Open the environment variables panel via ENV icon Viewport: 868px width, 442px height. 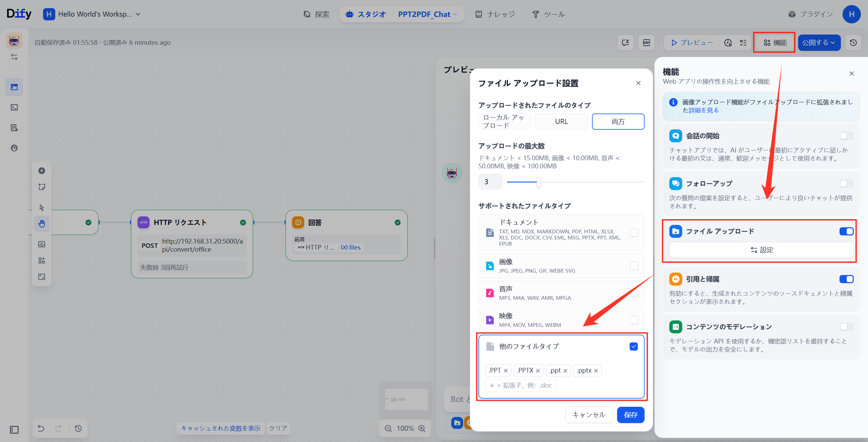pos(647,42)
